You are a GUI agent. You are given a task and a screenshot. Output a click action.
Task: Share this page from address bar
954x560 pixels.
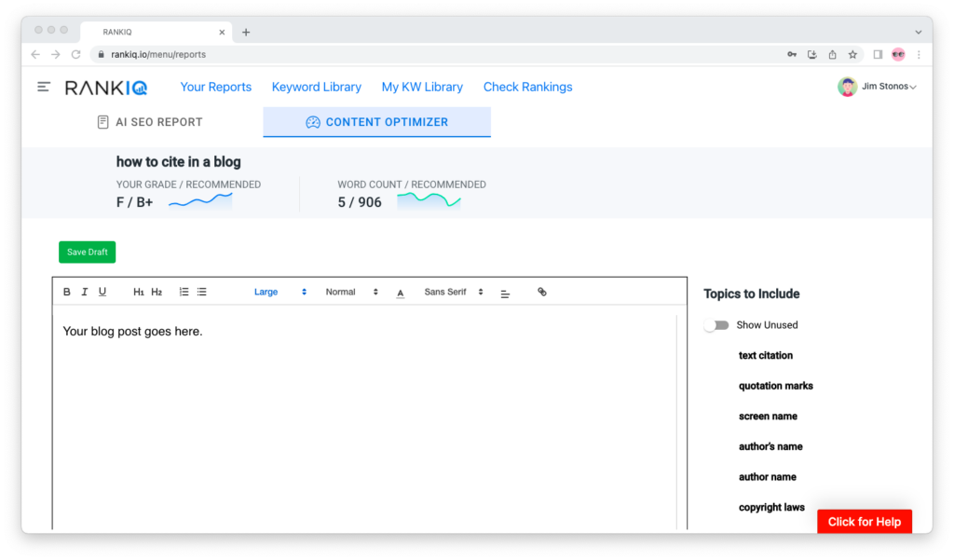(x=832, y=54)
